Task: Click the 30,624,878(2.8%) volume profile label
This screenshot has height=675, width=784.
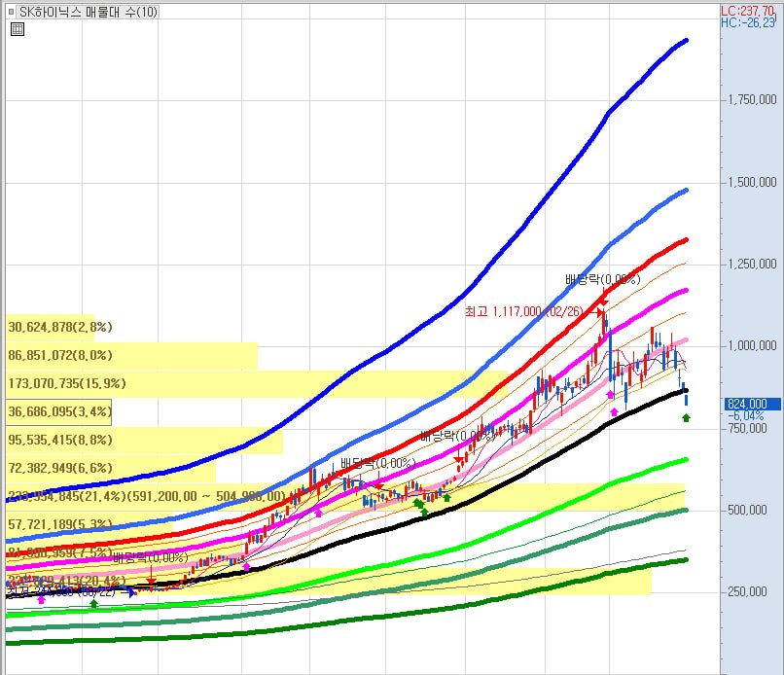Action: point(58,328)
